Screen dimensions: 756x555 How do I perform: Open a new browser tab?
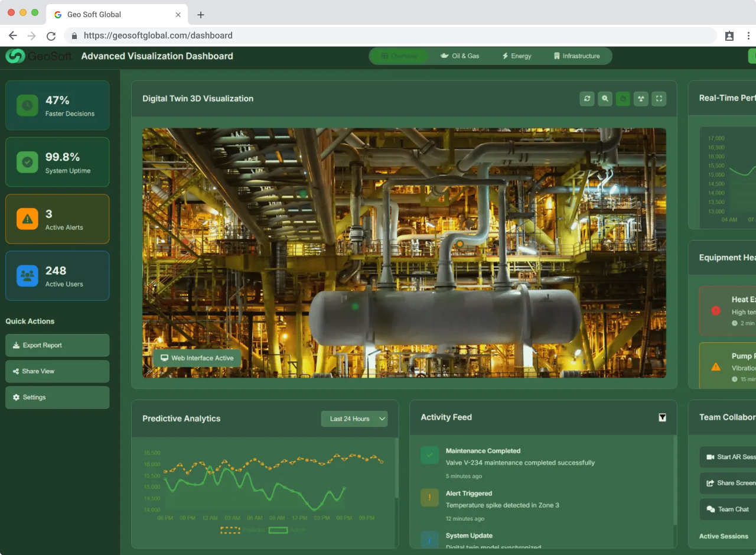[201, 15]
